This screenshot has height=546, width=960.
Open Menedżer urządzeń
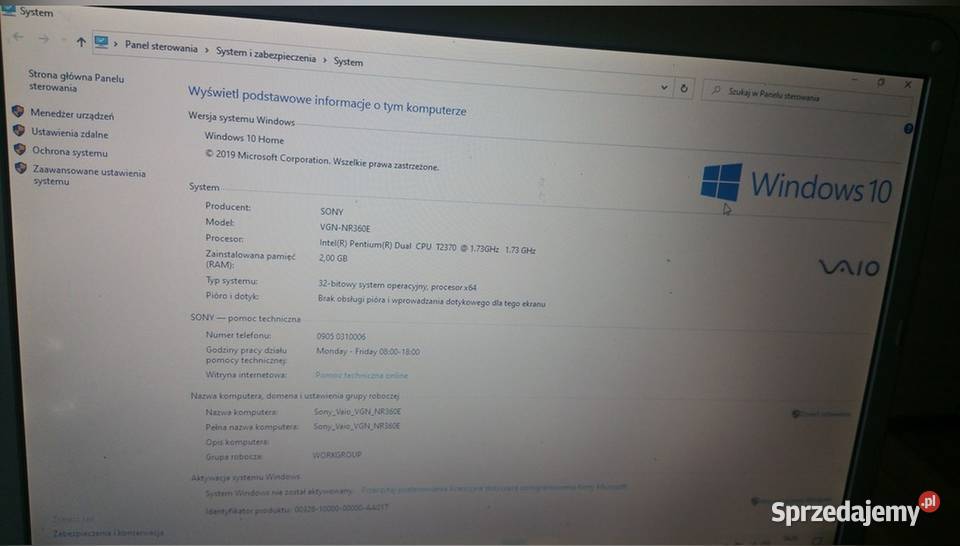click(x=72, y=114)
